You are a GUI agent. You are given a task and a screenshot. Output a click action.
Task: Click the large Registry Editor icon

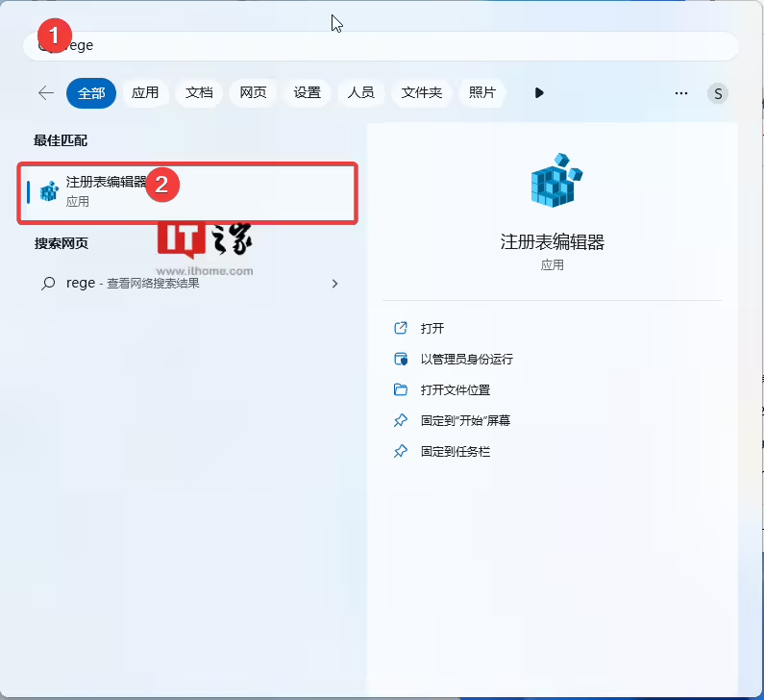[x=556, y=180]
